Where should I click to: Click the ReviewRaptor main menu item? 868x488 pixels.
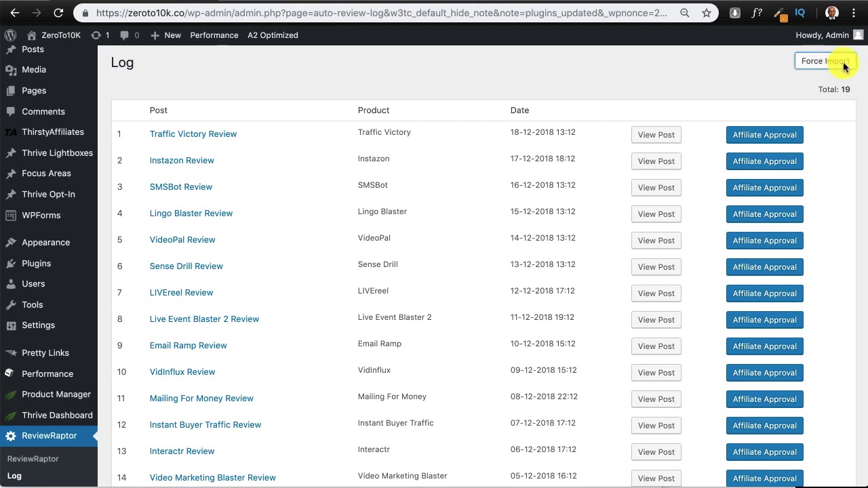49,436
